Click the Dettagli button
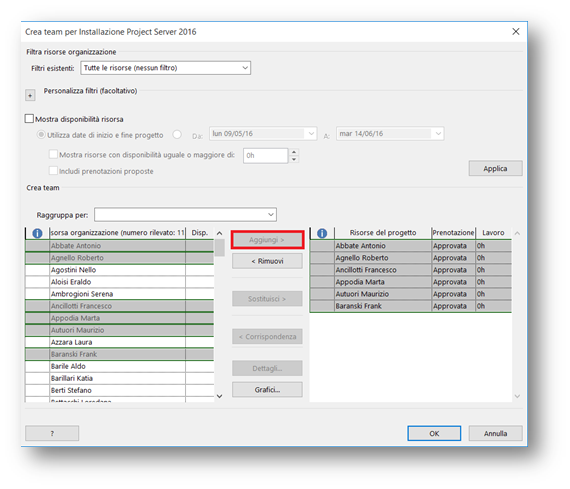 pyautogui.click(x=267, y=368)
